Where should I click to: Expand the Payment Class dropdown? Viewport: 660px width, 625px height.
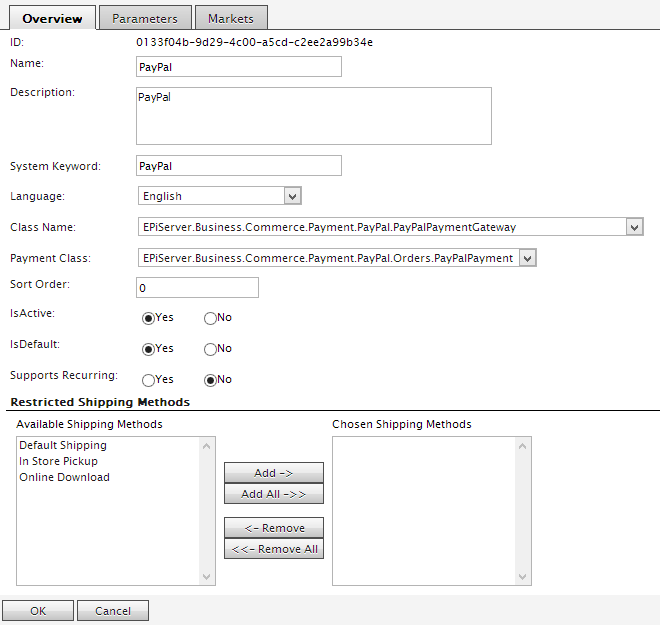click(337, 258)
